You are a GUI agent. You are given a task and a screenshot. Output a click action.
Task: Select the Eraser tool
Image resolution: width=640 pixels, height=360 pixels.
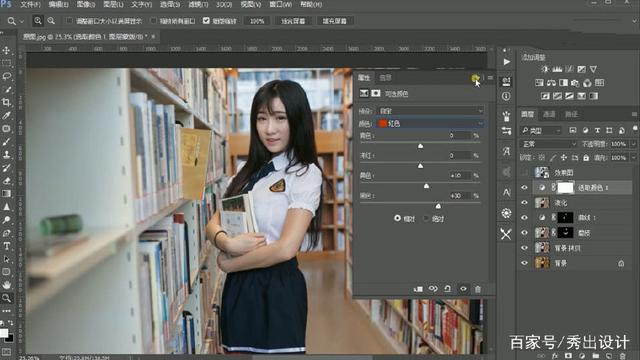point(7,181)
